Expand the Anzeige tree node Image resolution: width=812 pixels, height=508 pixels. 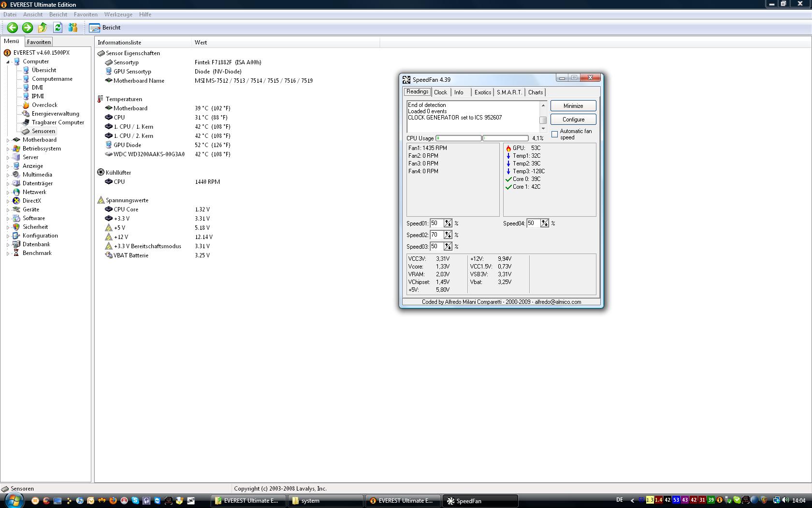pyautogui.click(x=8, y=166)
